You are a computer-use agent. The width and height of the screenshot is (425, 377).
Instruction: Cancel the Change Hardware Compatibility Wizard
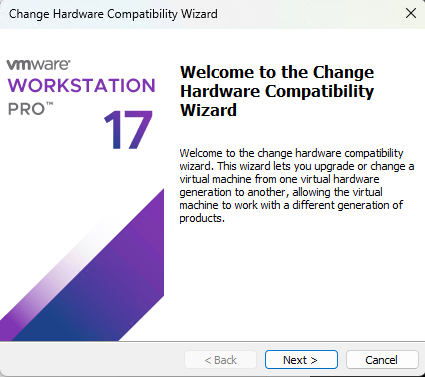(382, 360)
